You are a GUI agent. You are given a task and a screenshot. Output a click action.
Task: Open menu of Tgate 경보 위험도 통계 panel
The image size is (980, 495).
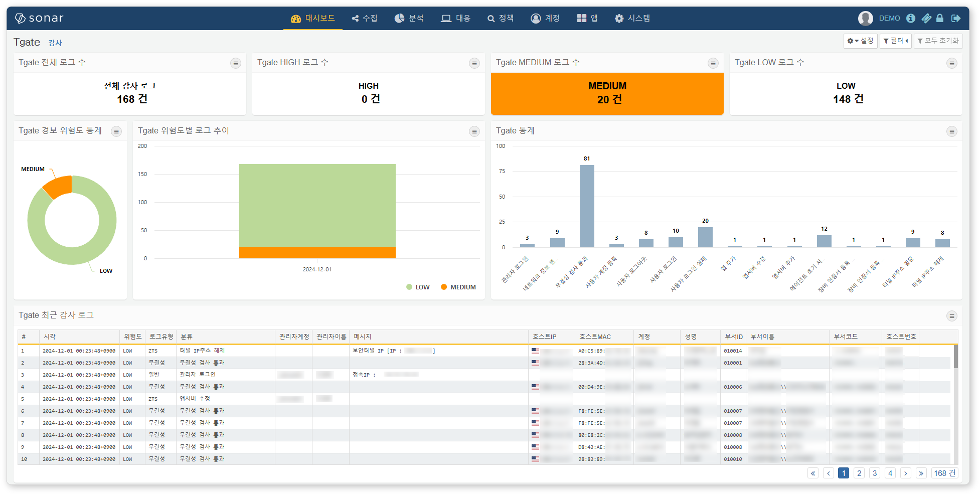click(x=116, y=131)
